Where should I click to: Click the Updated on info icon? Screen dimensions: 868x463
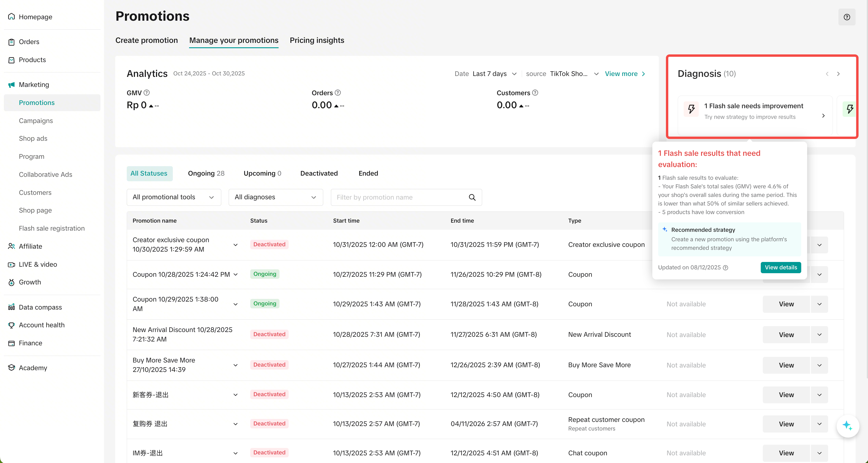[726, 267]
